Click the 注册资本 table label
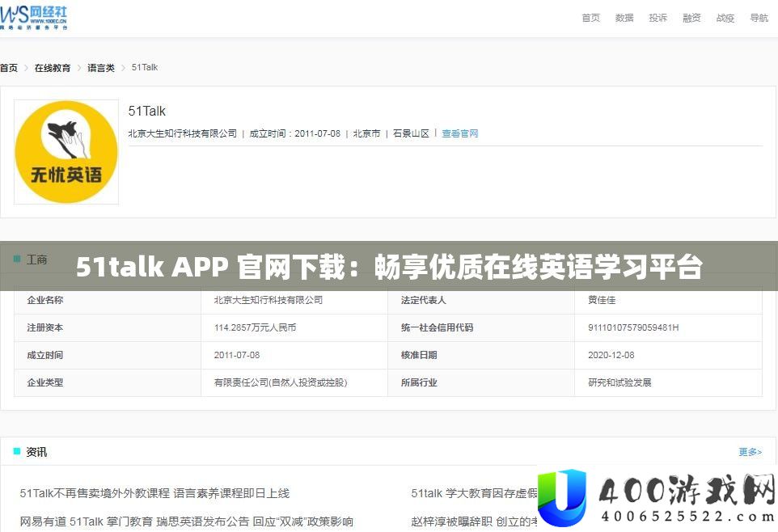Image resolution: width=778 pixels, height=532 pixels. point(45,327)
